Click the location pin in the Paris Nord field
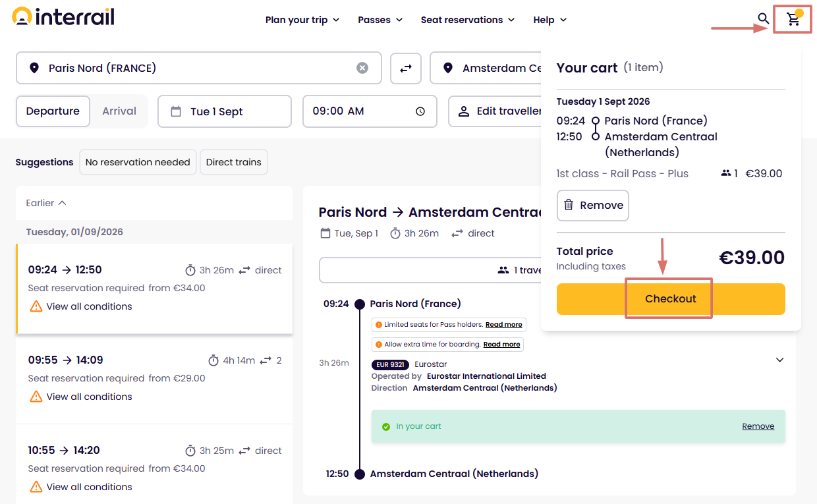817x504 pixels. click(34, 68)
